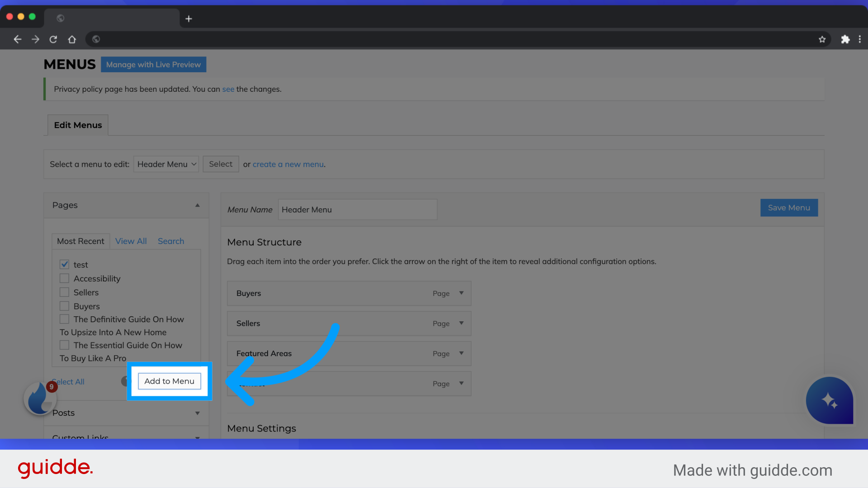Open the Header Menu selection dropdown

click(x=166, y=164)
